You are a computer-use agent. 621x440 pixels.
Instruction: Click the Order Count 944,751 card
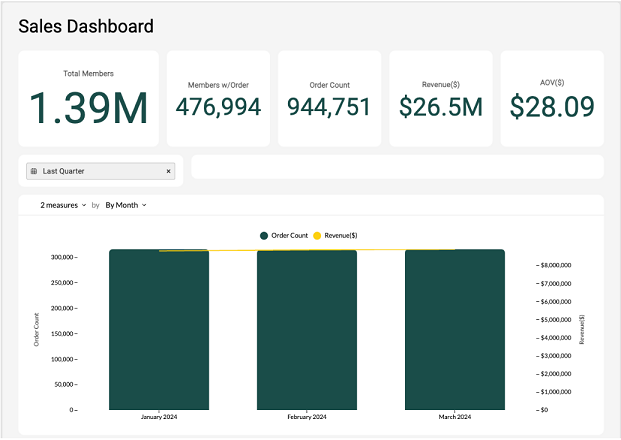[x=329, y=99]
